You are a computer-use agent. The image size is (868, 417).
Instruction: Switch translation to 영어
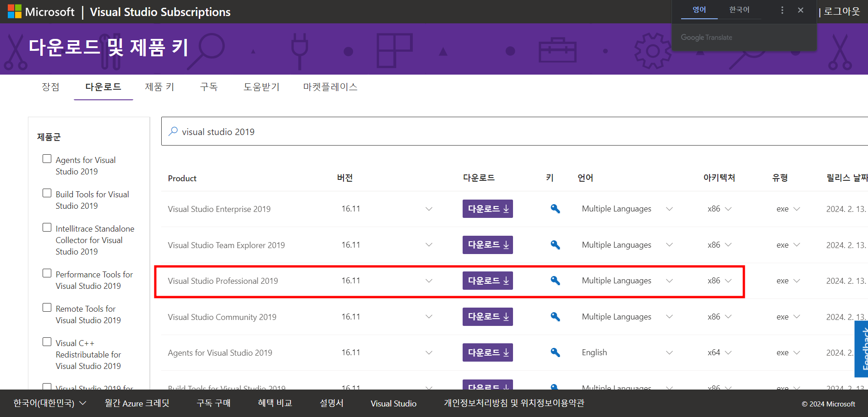(x=699, y=10)
